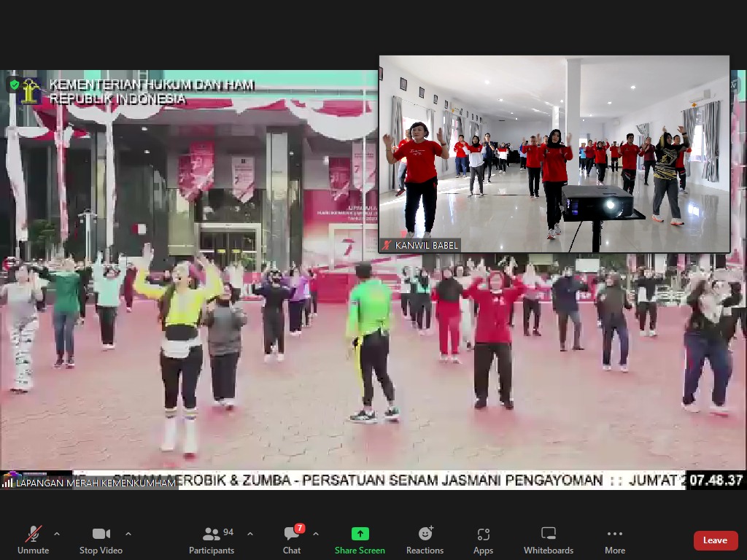Image resolution: width=747 pixels, height=560 pixels.
Task: Open the Apps panel
Action: 483,540
